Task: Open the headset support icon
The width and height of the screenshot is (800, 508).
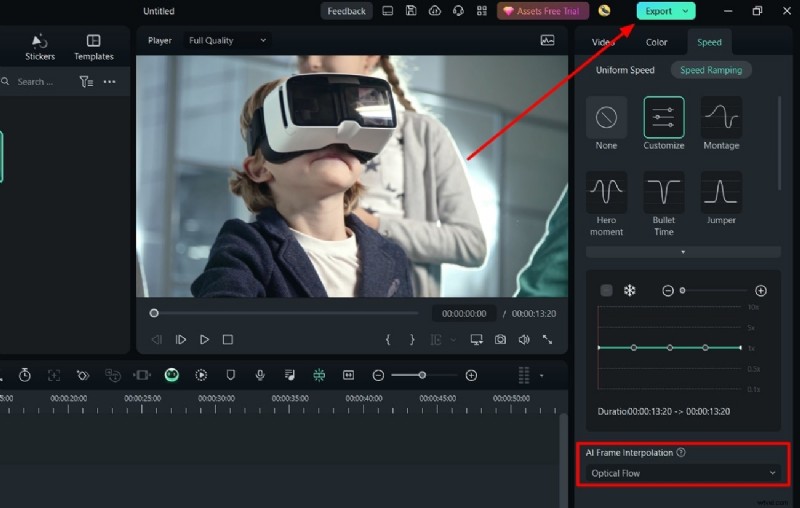Action: [x=458, y=11]
